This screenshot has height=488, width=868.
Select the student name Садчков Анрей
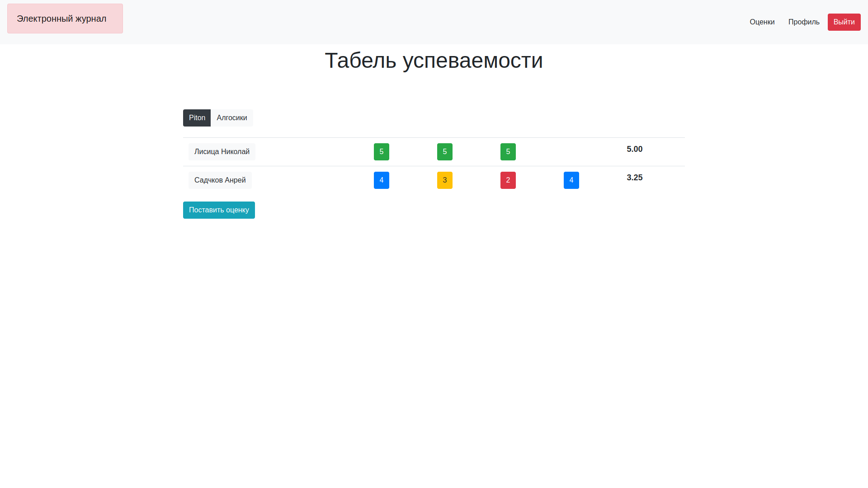tap(220, 180)
